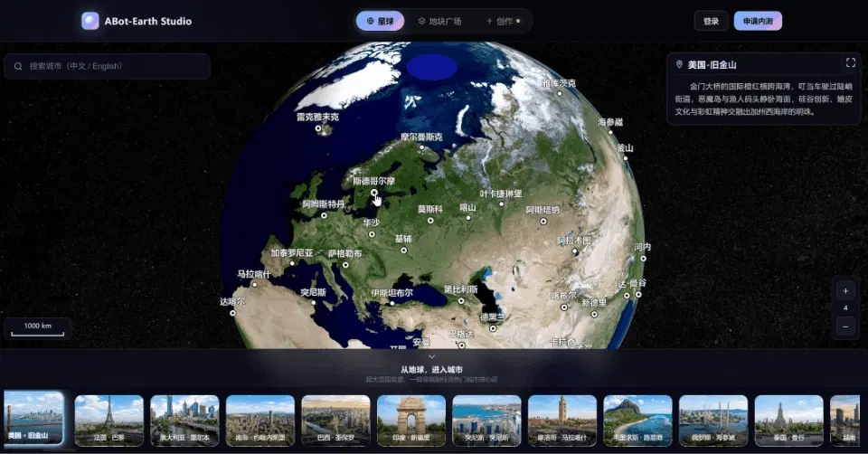Click the 登录 button
The width and height of the screenshot is (868, 454).
711,21
